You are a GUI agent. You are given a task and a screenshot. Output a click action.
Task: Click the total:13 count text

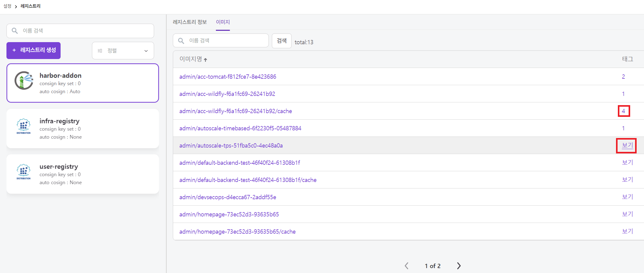304,42
